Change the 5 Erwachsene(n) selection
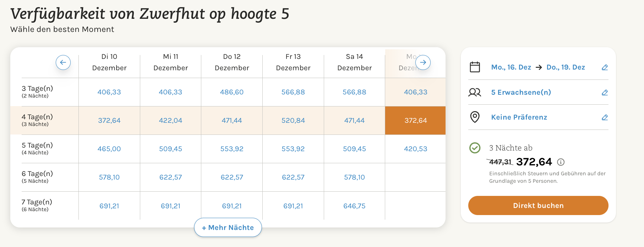The width and height of the screenshot is (644, 247). click(521, 93)
